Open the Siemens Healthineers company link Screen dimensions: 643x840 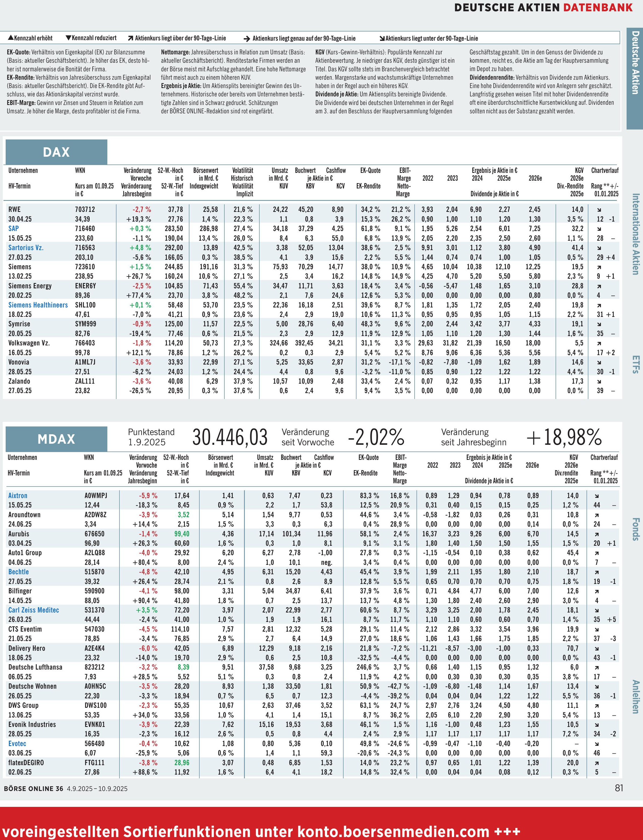pos(38,305)
